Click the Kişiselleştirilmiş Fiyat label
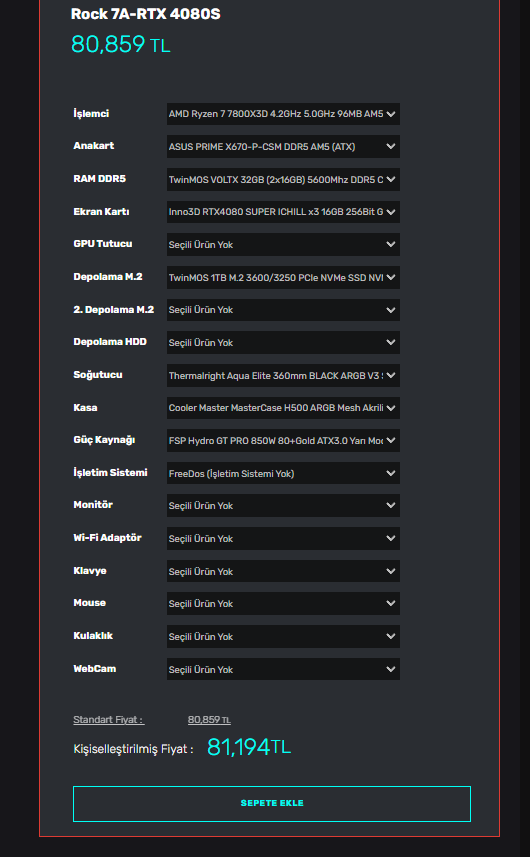530x857 pixels. (x=133, y=749)
